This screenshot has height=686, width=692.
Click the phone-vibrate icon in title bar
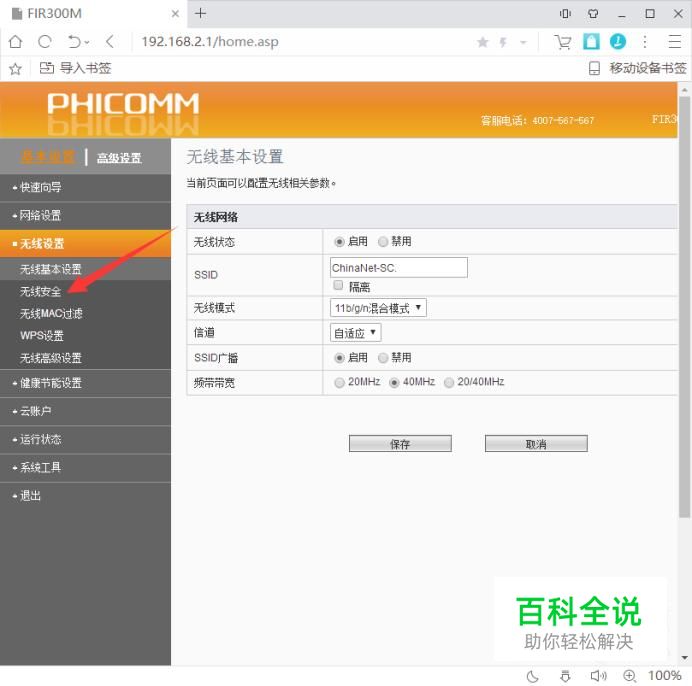565,14
